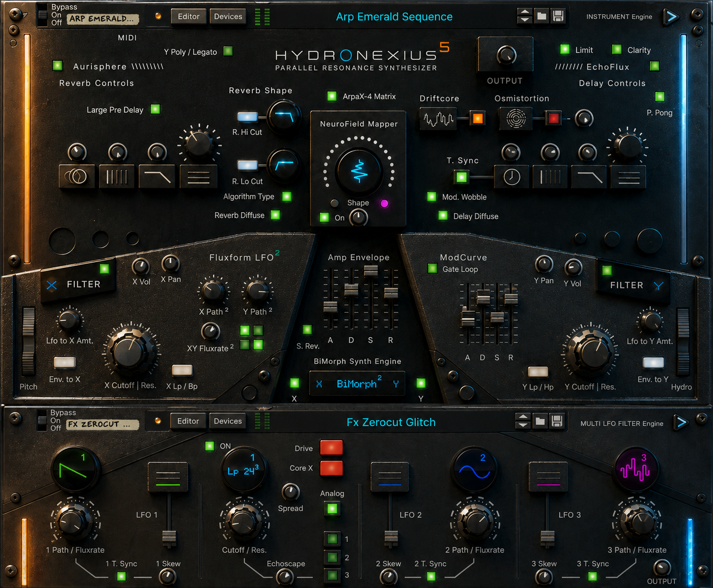Toggle the EchoFlux delay enable light

[x=655, y=66]
